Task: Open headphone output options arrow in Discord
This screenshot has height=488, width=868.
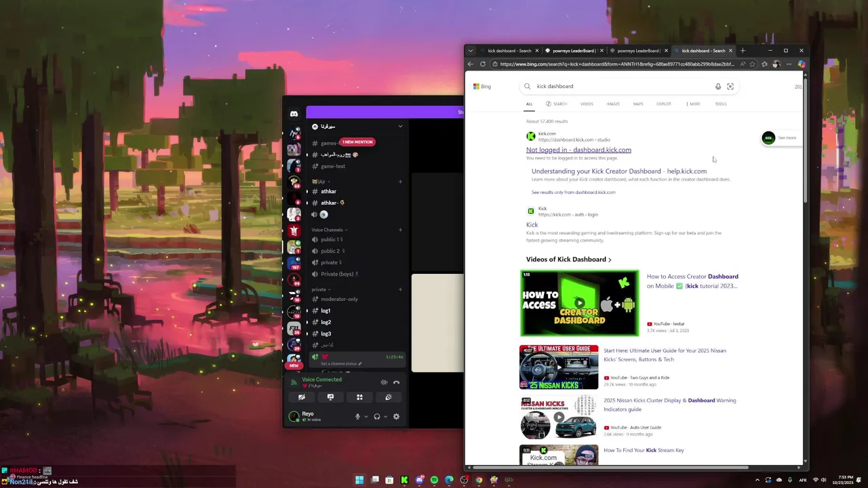Action: pos(386,417)
